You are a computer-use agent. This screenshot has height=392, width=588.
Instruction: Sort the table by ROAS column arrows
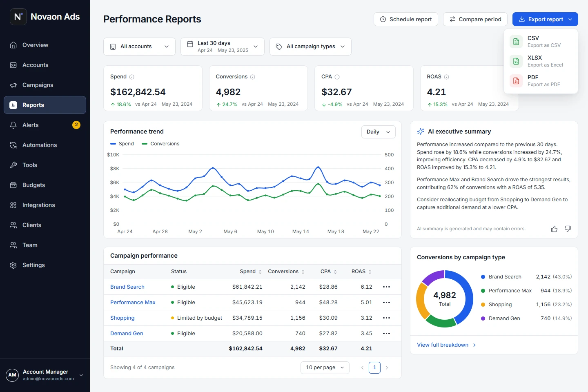(x=370, y=272)
